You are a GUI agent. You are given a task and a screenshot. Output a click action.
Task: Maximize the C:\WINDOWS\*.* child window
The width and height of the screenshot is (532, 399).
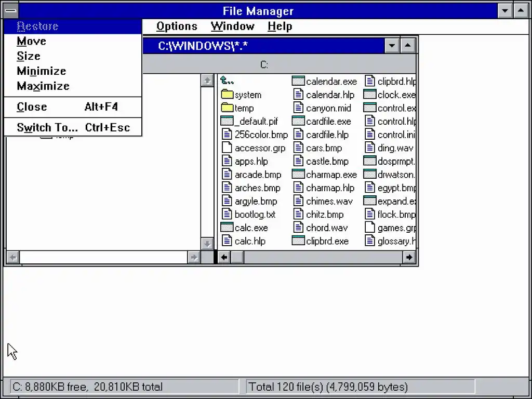pos(408,46)
